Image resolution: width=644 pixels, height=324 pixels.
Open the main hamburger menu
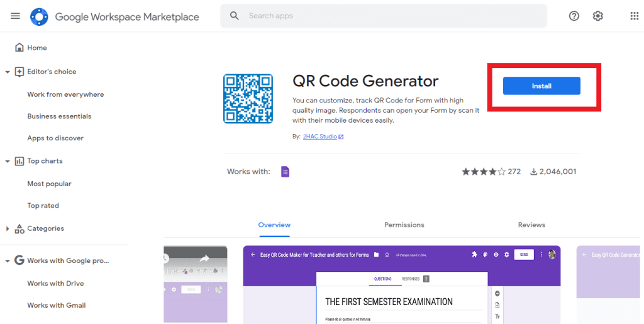(x=15, y=16)
